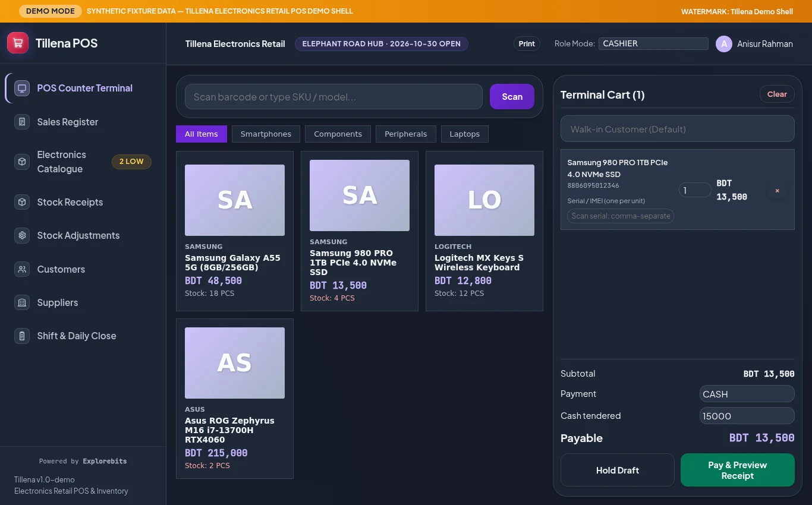Open the Role Mode CASHIER dropdown
Screen dimensions: 812x505
click(x=653, y=43)
